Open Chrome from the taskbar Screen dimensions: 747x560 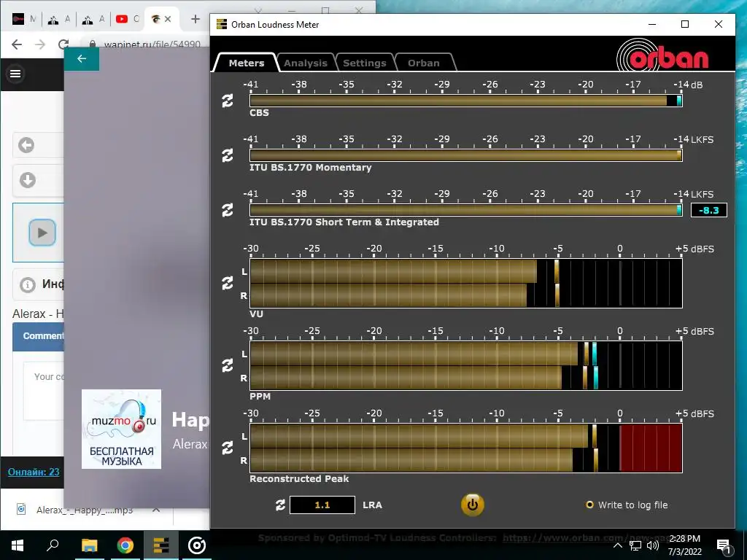(x=125, y=545)
